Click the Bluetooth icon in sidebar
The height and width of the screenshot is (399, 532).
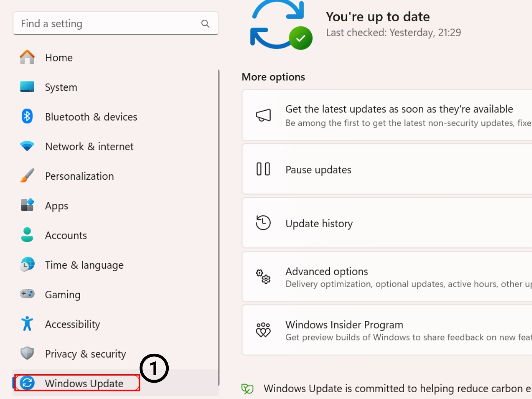27,116
